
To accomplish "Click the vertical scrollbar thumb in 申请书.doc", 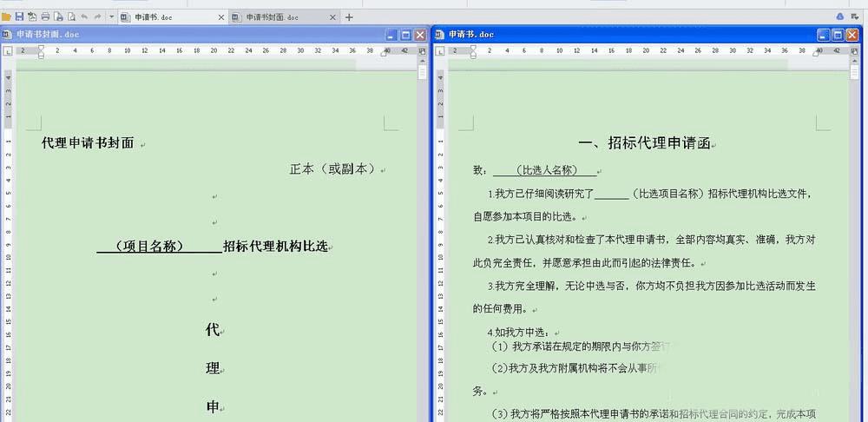I will pyautogui.click(x=855, y=73).
